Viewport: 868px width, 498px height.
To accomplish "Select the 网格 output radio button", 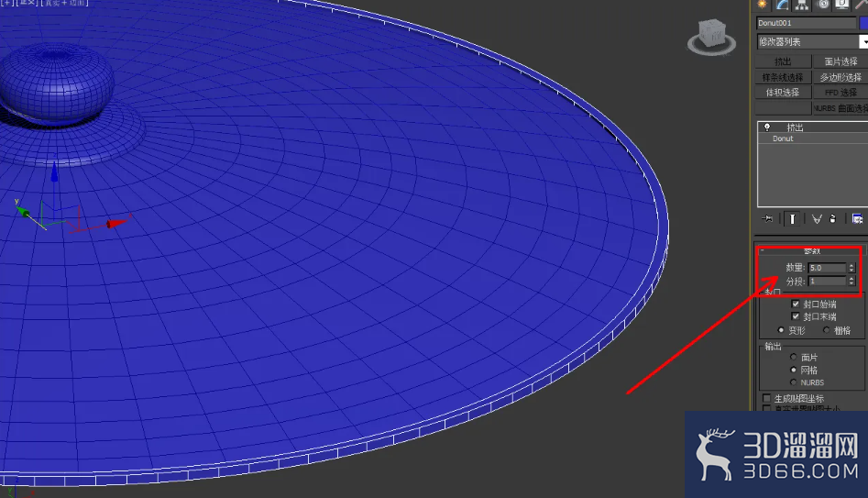I will point(793,370).
